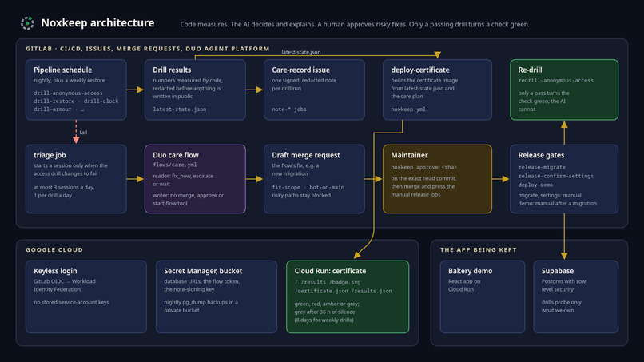This screenshot has height=362, width=644.
Task: Click the 'latest-state.json' arrow label
Action: click(x=301, y=52)
